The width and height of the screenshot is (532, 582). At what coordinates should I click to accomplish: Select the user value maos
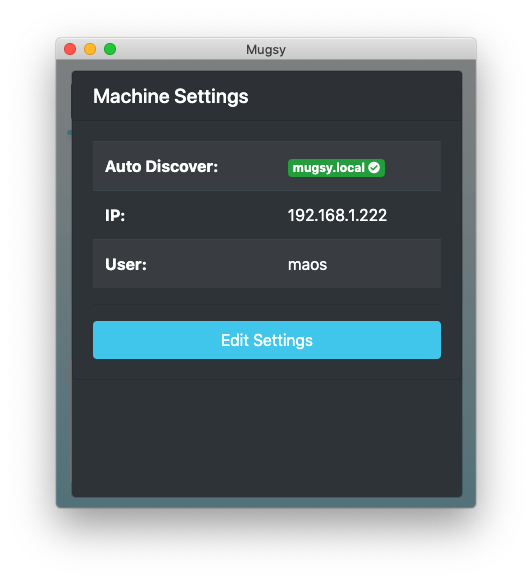pos(307,265)
